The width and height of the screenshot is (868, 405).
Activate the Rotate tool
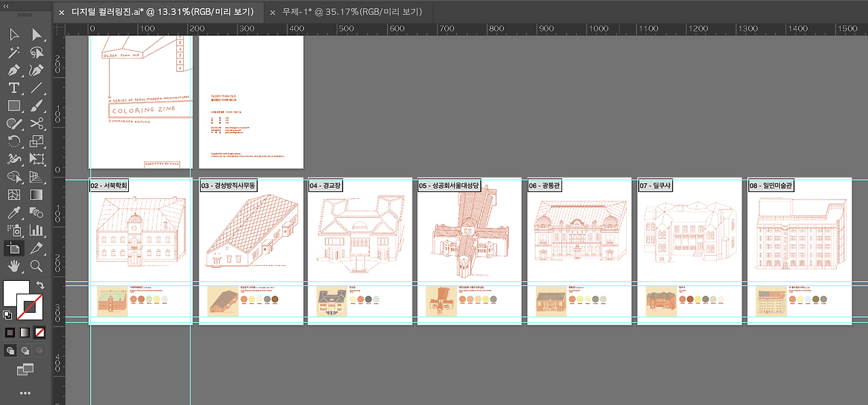[14, 141]
